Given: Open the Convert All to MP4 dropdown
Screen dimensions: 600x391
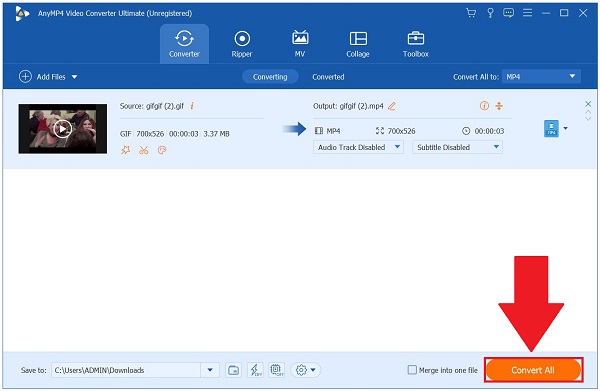Looking at the screenshot, I should [x=541, y=77].
